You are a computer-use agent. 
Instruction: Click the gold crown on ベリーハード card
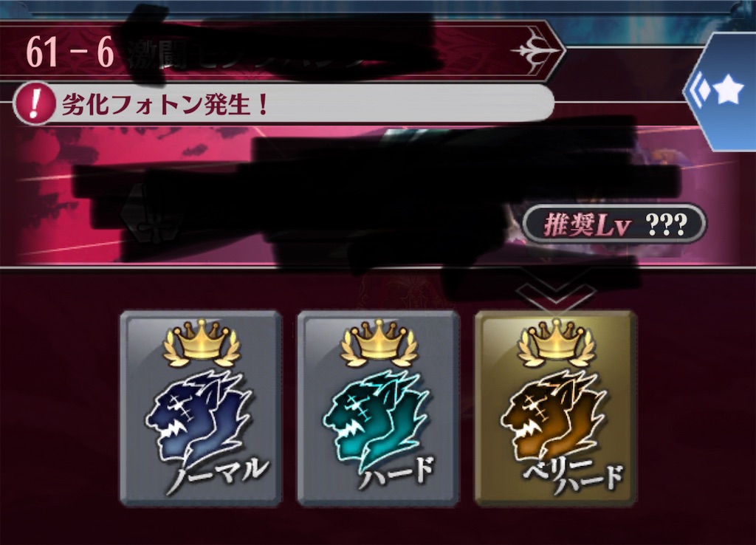(x=556, y=342)
